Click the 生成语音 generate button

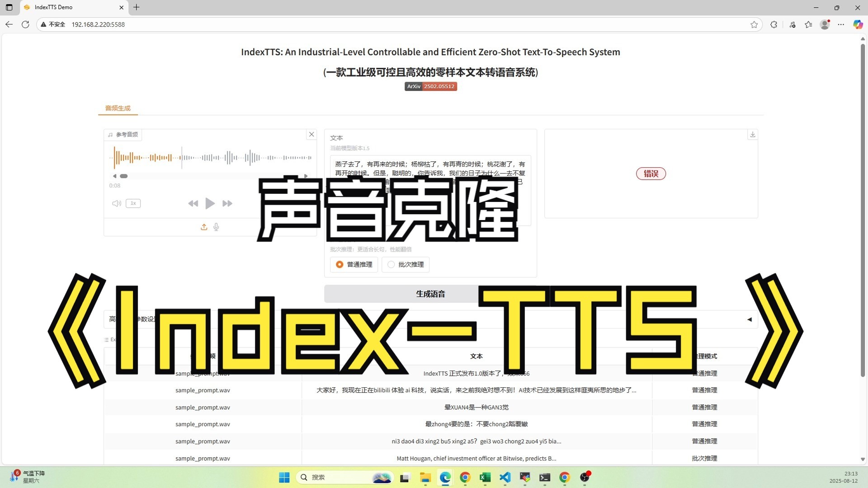[x=430, y=294]
